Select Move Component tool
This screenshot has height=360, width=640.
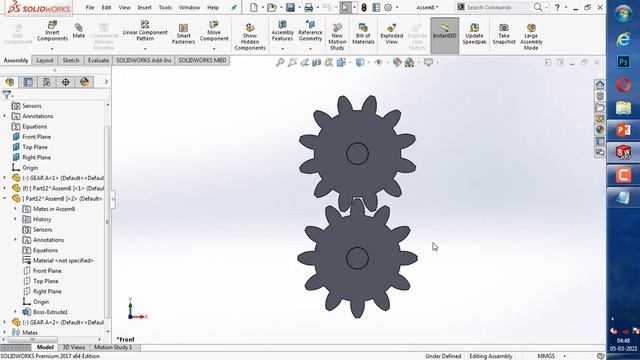click(x=214, y=31)
